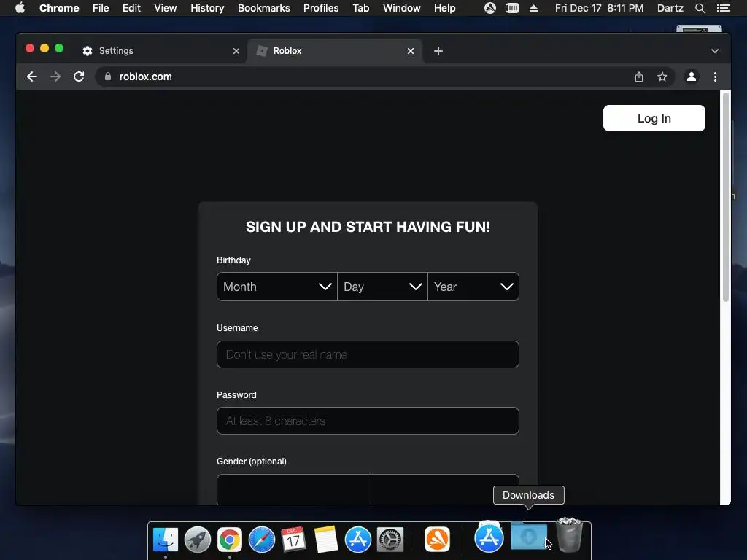747x560 pixels.
Task: Open Safari from the Dock
Action: coord(262,540)
